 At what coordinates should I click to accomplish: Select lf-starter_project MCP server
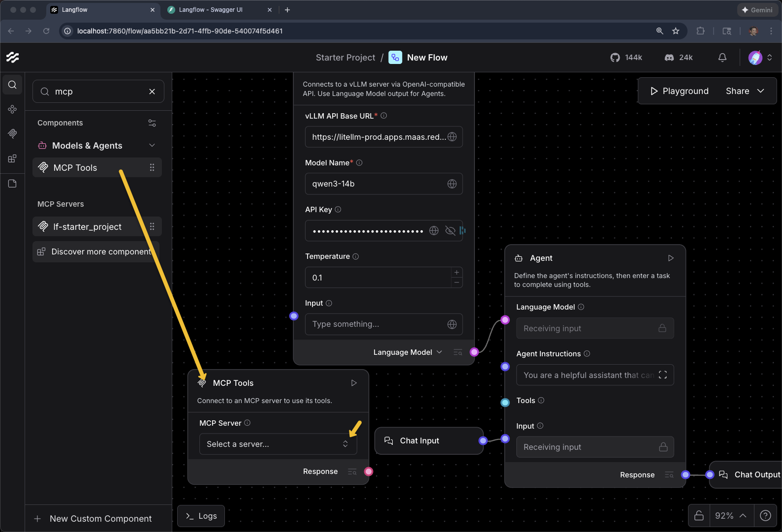[88, 227]
